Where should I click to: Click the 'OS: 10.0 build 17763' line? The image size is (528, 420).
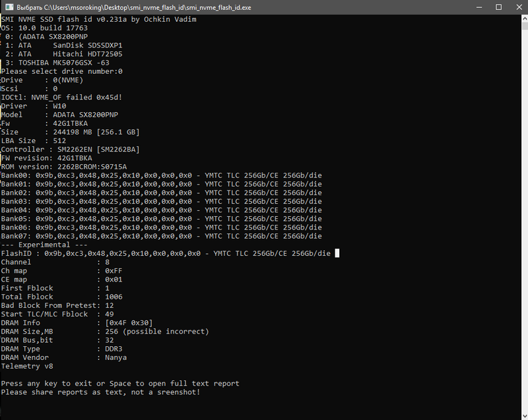(44, 28)
